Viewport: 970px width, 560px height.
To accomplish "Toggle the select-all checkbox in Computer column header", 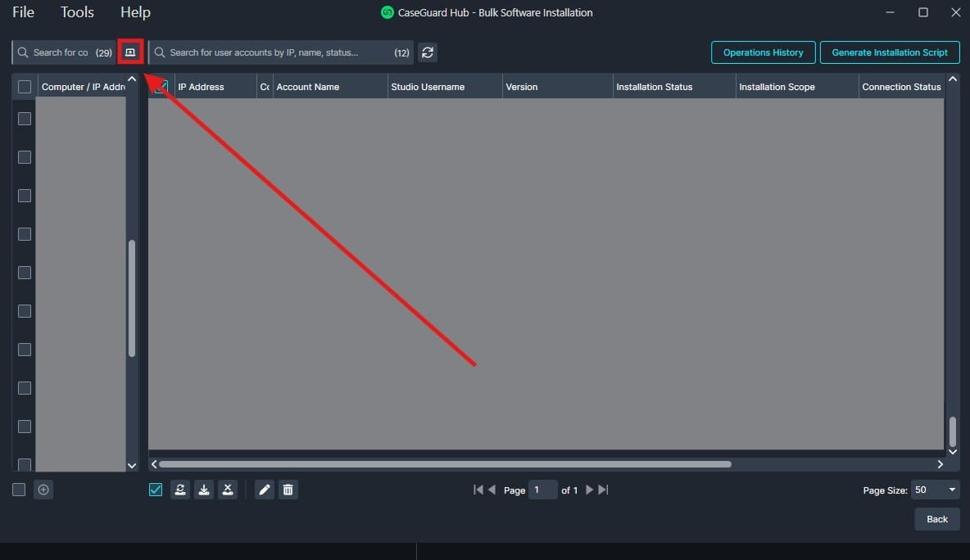I will (x=25, y=87).
